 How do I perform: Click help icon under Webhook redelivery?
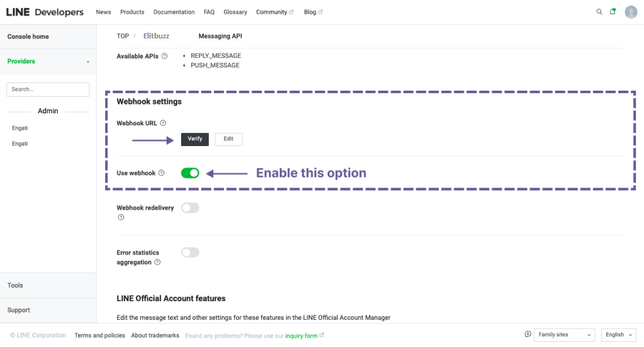pos(120,218)
